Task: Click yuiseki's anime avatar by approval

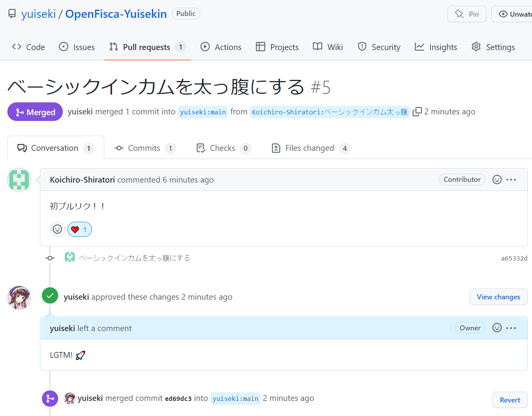Action: 19,298
